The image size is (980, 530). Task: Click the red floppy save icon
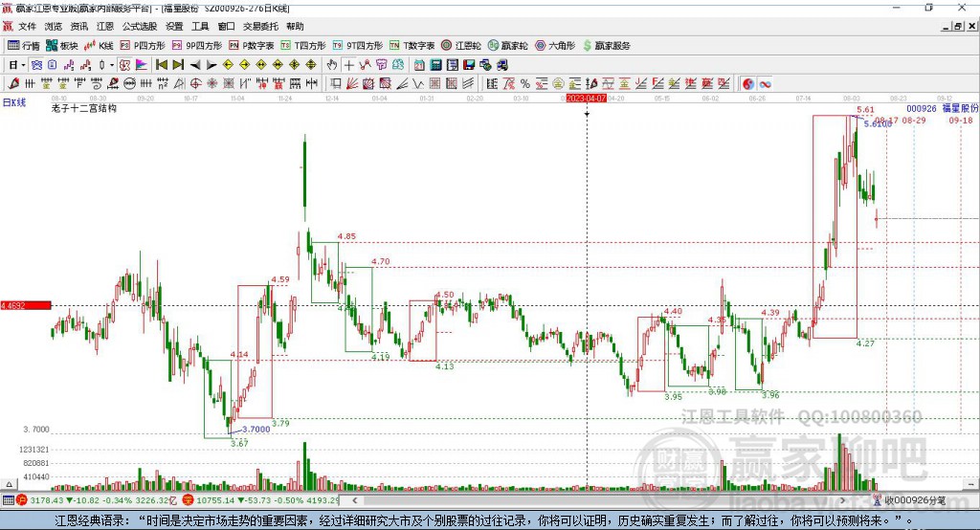click(x=469, y=65)
